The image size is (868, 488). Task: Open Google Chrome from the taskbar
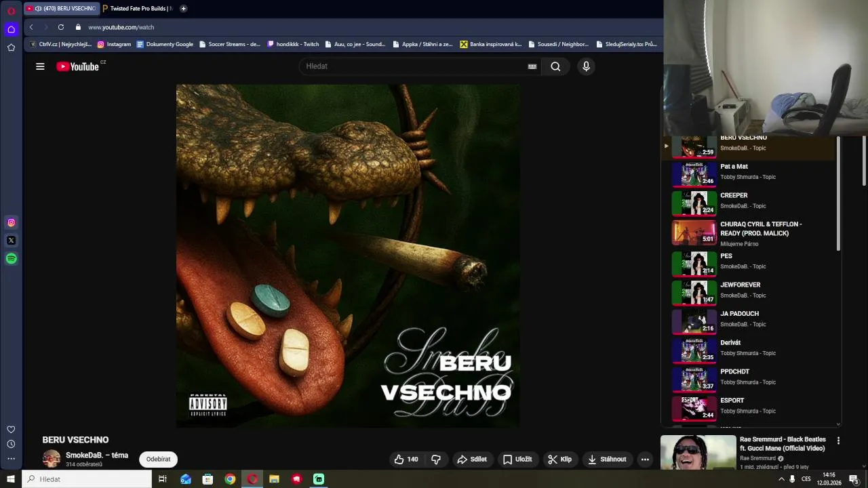pos(230,479)
